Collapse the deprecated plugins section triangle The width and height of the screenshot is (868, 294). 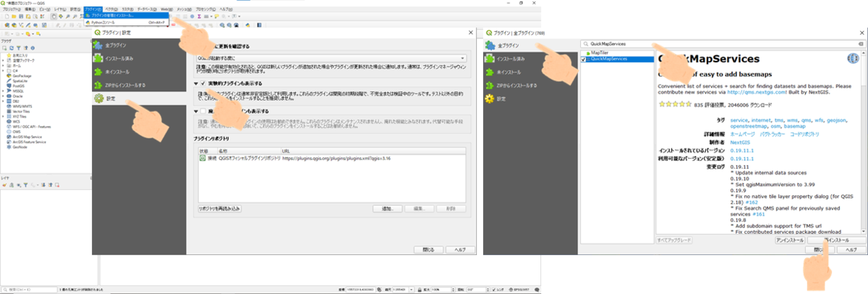[x=196, y=111]
